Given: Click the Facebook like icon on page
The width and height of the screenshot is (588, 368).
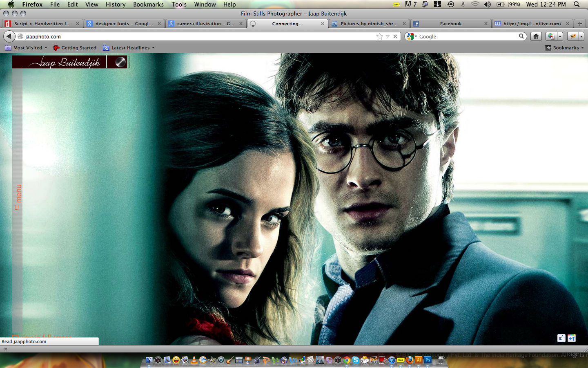Looking at the screenshot, I should [561, 338].
